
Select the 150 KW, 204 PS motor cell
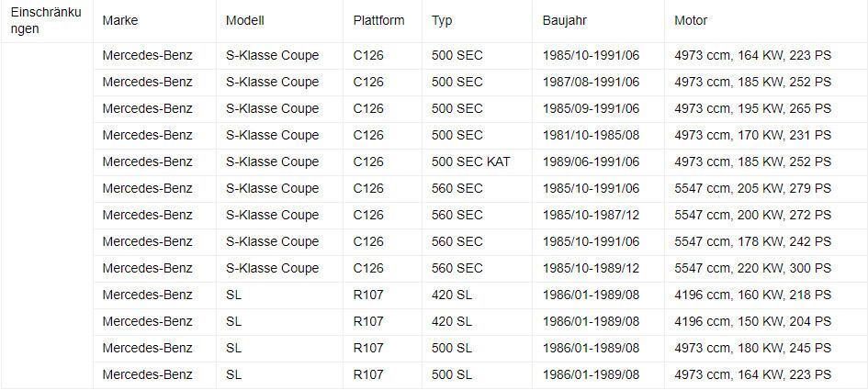pos(752,321)
